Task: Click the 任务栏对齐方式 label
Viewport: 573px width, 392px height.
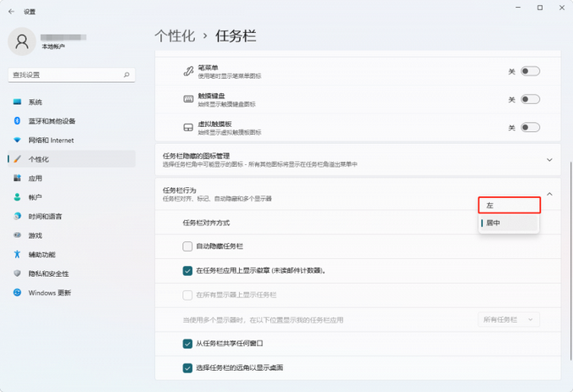Action: coord(206,223)
